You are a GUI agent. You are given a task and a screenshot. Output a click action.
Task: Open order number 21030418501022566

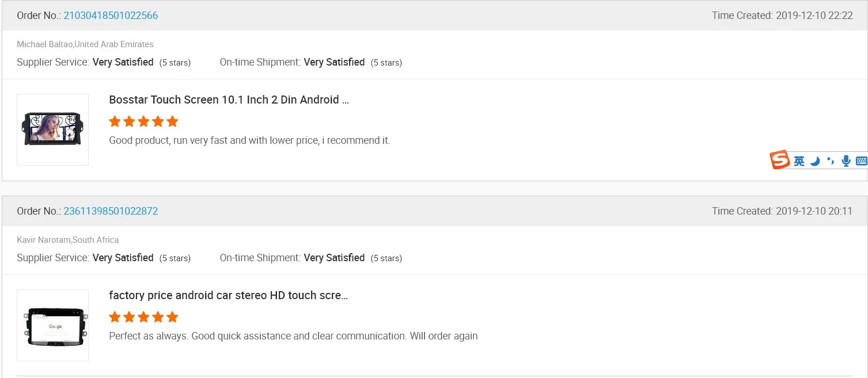[111, 16]
